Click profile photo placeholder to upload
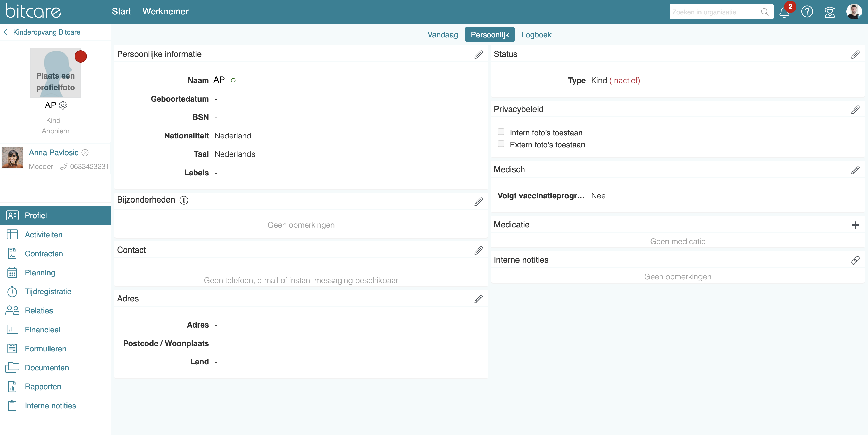The image size is (868, 435). [56, 72]
